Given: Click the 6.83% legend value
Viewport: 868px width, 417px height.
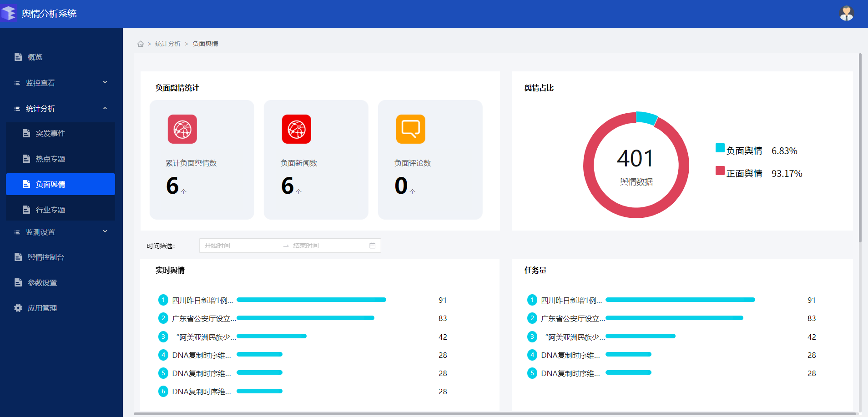Looking at the screenshot, I should [x=784, y=151].
